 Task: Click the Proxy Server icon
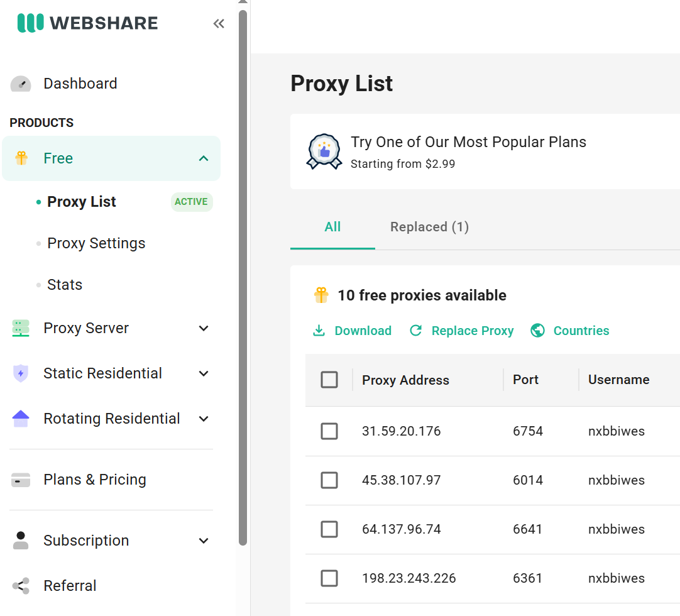click(21, 328)
